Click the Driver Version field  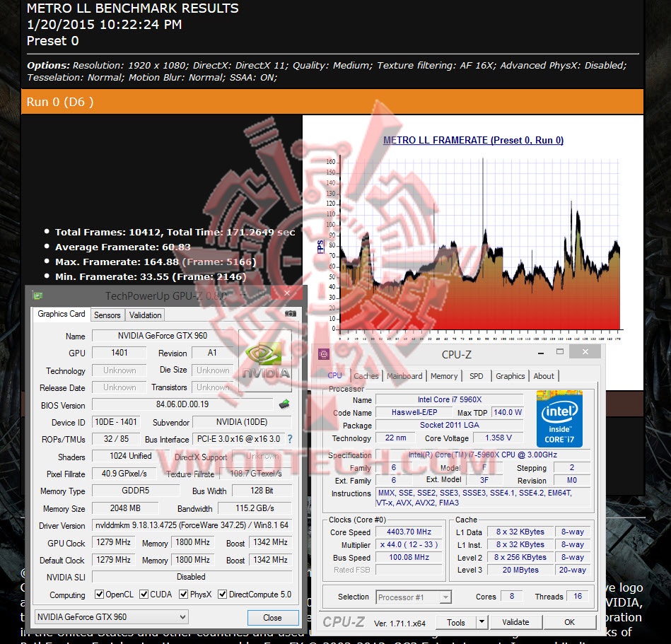click(x=192, y=525)
